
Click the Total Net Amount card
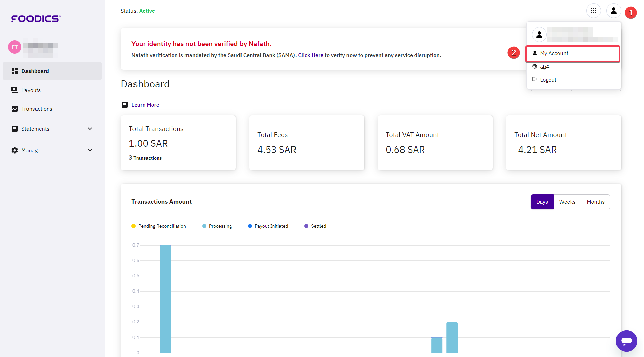[x=563, y=143]
